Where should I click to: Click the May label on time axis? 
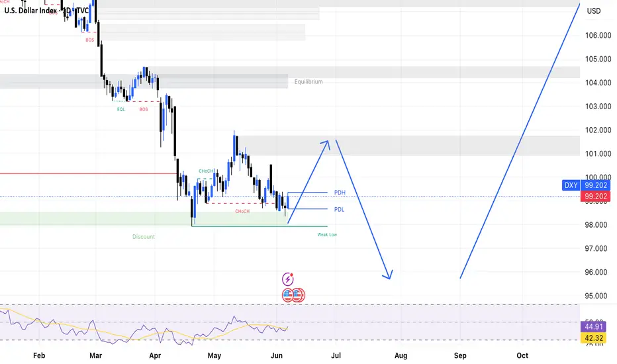click(214, 355)
